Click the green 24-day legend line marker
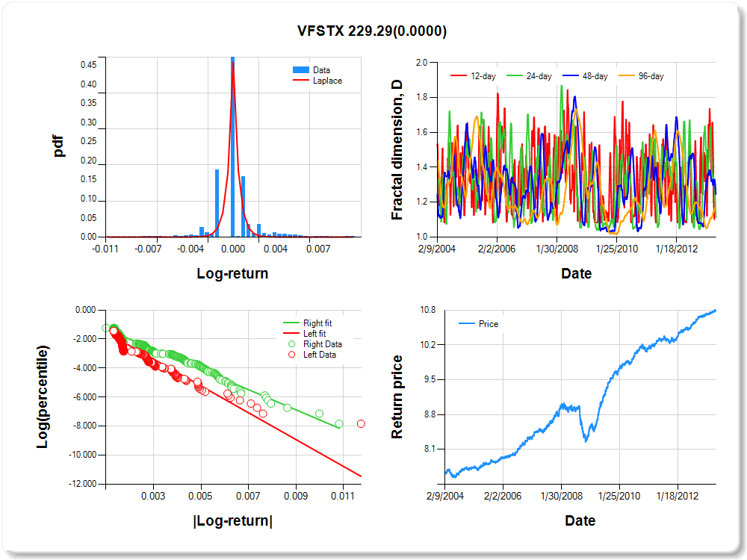Image resolution: width=747 pixels, height=560 pixels. tap(514, 76)
